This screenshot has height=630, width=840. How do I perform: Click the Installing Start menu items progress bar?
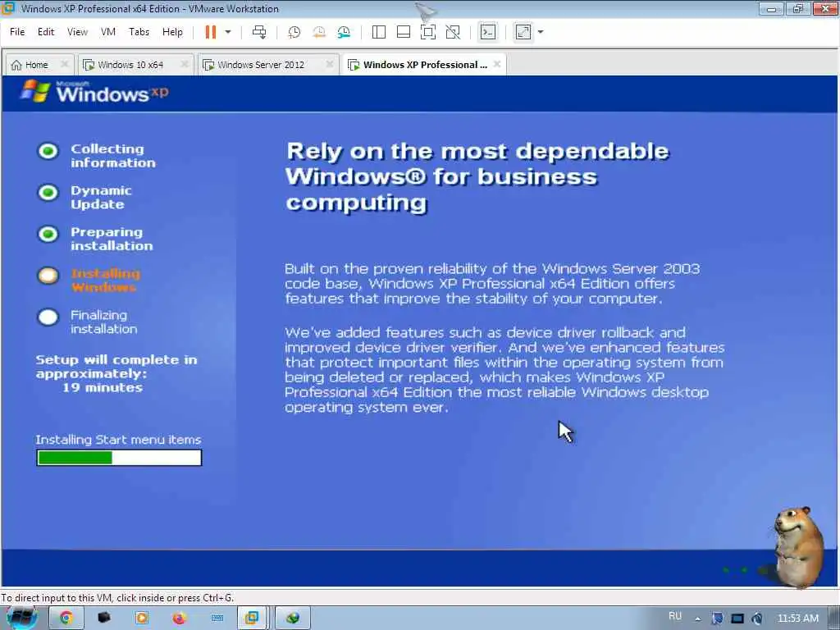[119, 458]
